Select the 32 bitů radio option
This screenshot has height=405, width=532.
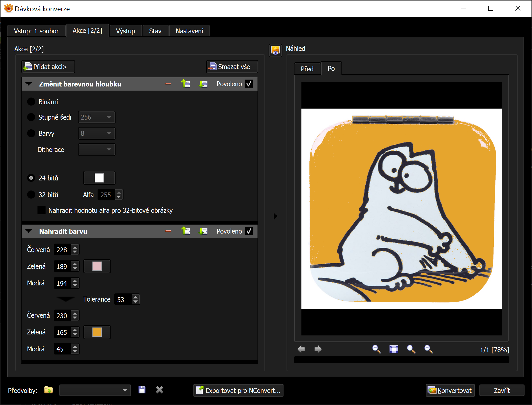pyautogui.click(x=31, y=195)
